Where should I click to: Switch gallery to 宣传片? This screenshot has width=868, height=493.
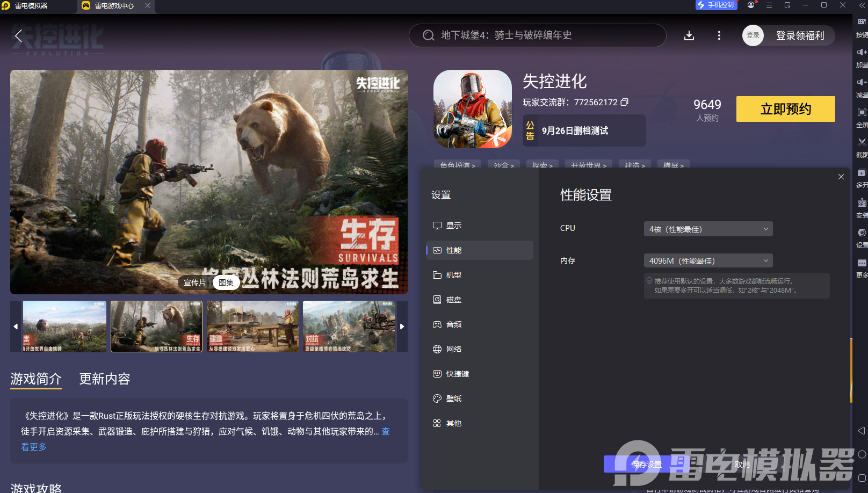[x=195, y=282]
